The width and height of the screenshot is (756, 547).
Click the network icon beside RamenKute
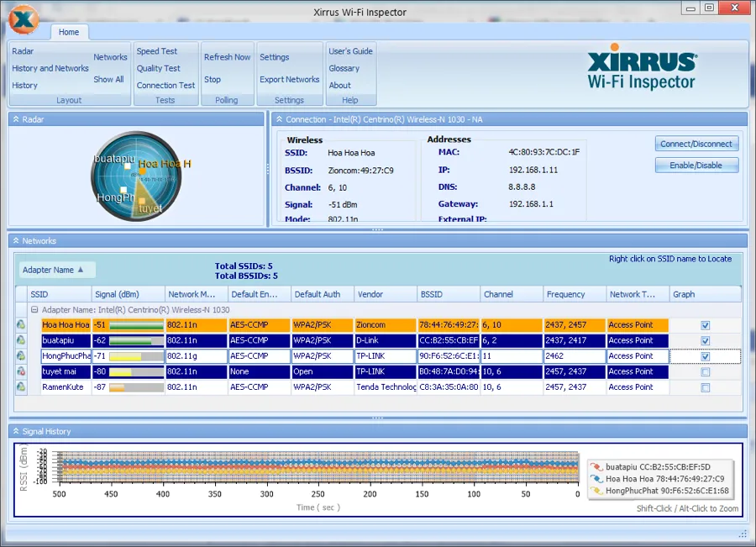[x=20, y=387]
